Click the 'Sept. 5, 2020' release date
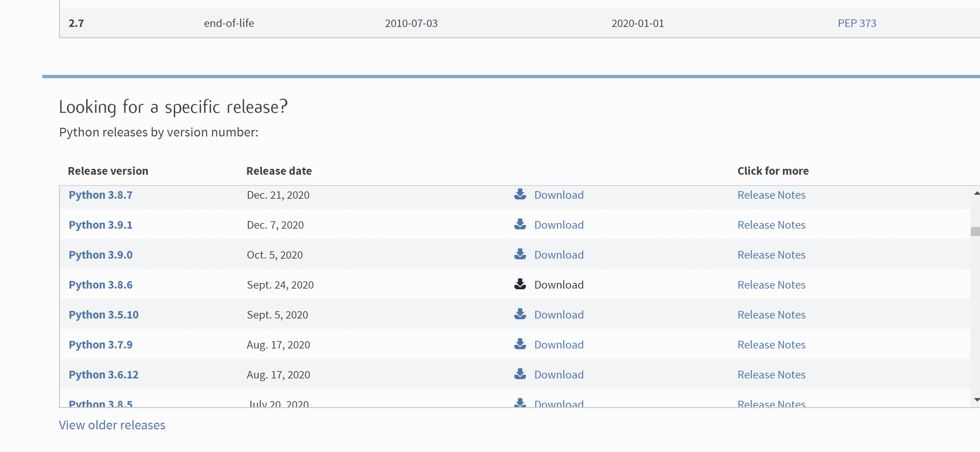The height and width of the screenshot is (452, 980). tap(277, 315)
